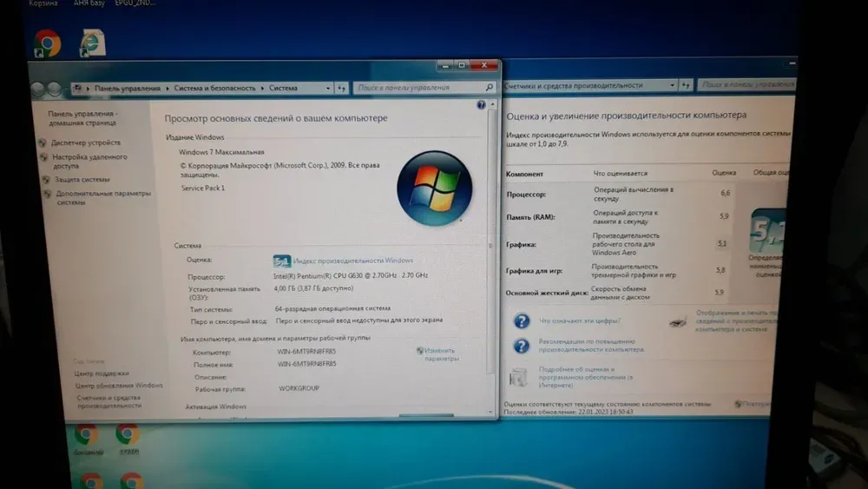
Task: Click the Control Panel search input field
Action: click(x=417, y=88)
